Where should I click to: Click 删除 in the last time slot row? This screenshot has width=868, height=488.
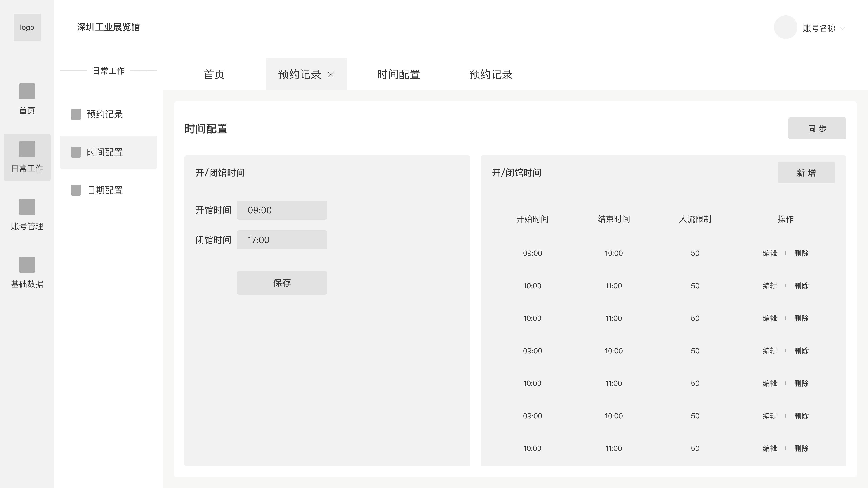tap(801, 448)
